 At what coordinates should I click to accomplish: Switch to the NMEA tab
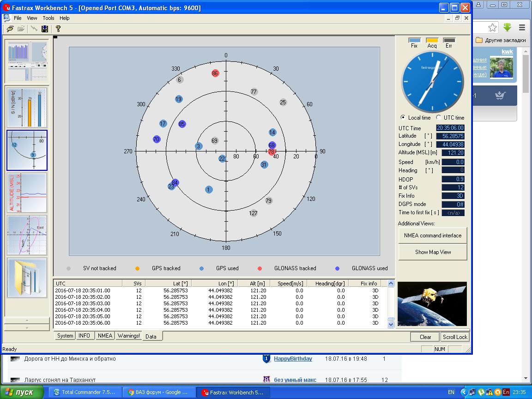105,336
